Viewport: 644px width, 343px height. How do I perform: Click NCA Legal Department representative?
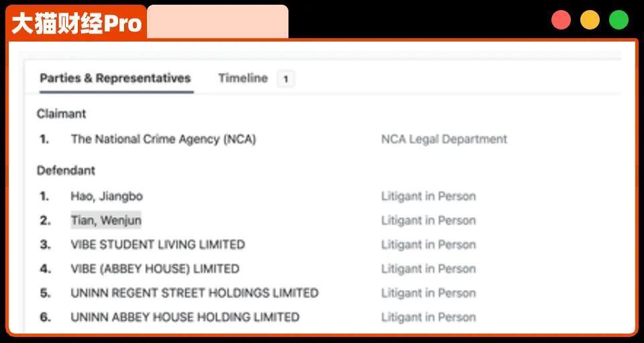(x=444, y=139)
